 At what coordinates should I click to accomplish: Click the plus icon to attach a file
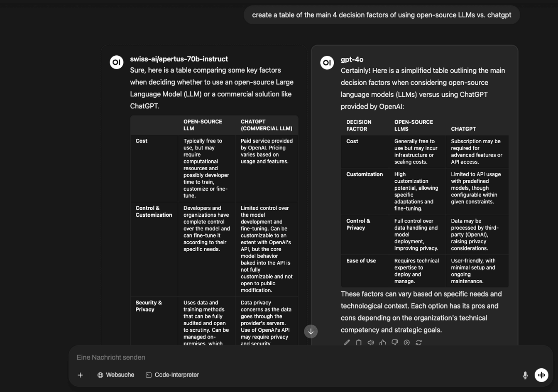(80, 375)
